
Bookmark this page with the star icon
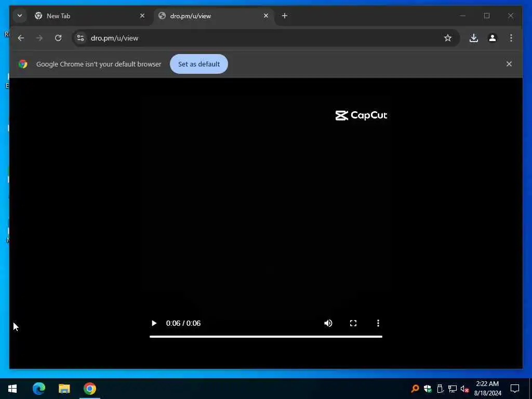447,38
